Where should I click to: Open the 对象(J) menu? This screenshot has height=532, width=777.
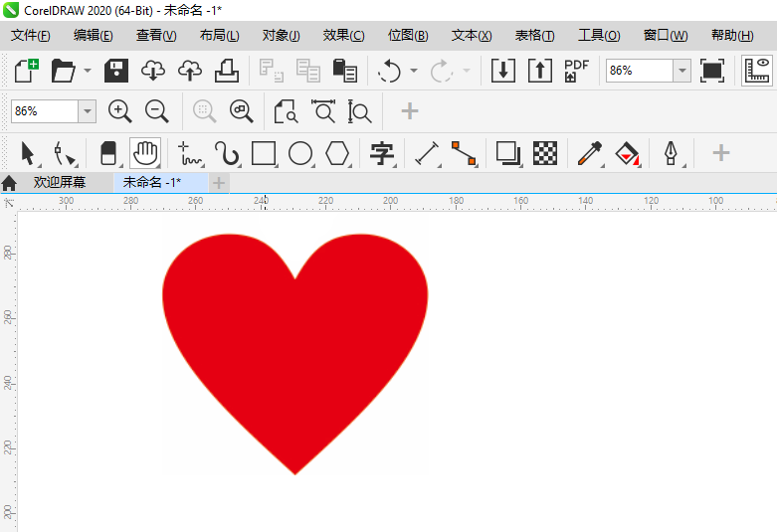(281, 35)
